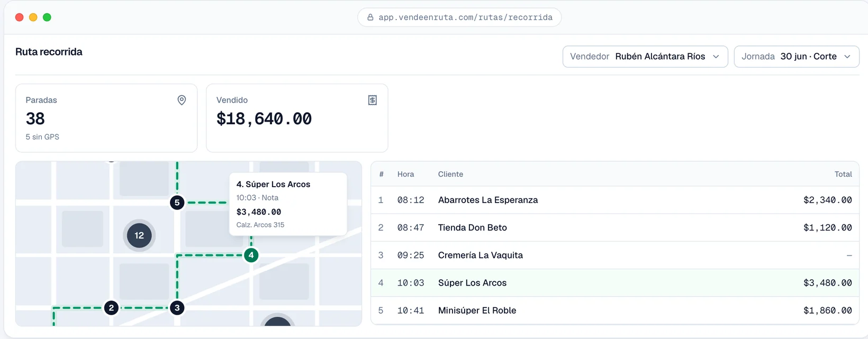Click the Ruta recorrida page title
Viewport: 868px width, 339px height.
[49, 52]
